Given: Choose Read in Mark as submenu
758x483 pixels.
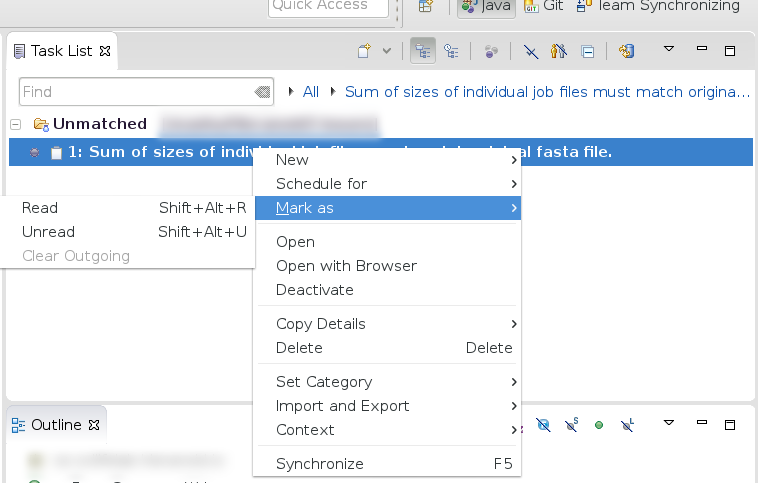Looking at the screenshot, I should coord(128,208).
